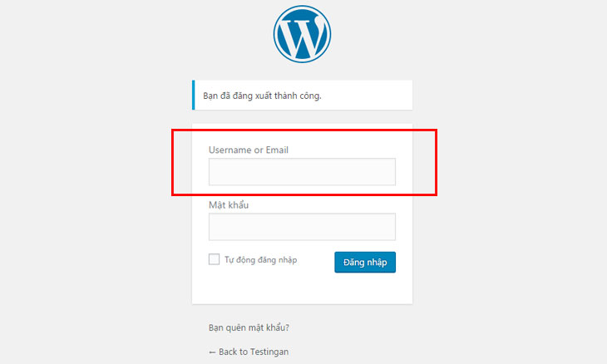607x364 pixels.
Task: Click empty text box below Mật khẩu
Action: (302, 227)
